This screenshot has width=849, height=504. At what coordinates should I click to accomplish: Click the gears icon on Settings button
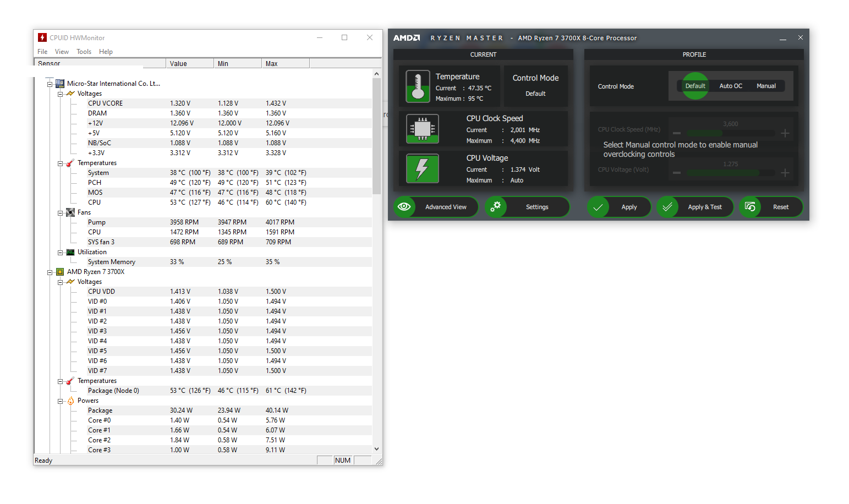click(x=496, y=207)
